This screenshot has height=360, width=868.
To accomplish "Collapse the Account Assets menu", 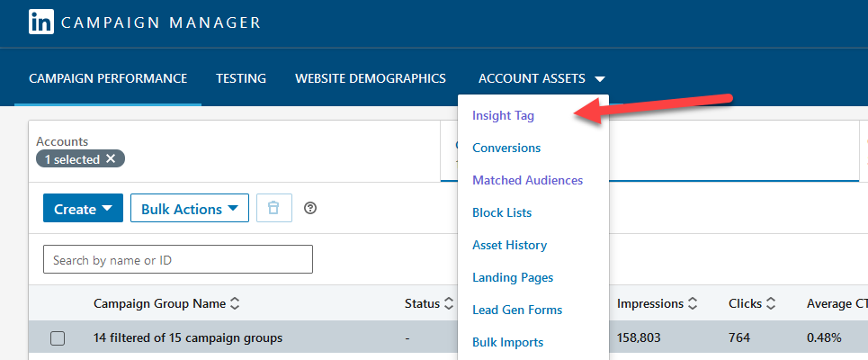I will click(x=541, y=78).
